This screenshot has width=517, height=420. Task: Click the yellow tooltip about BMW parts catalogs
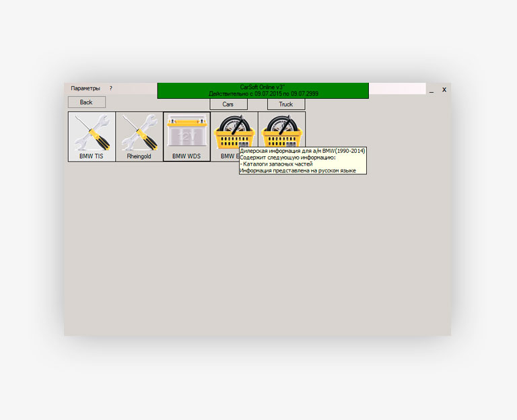(302, 161)
